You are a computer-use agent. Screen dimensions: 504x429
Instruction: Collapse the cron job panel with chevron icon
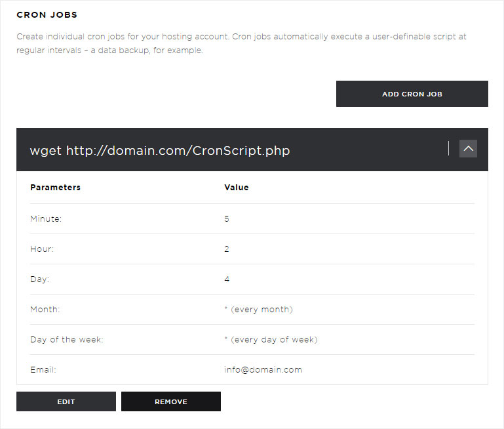coord(468,148)
